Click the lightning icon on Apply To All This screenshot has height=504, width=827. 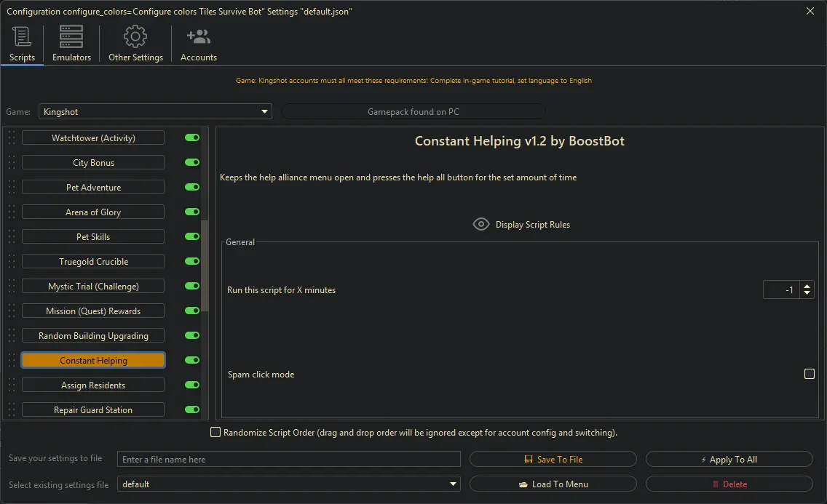point(703,459)
